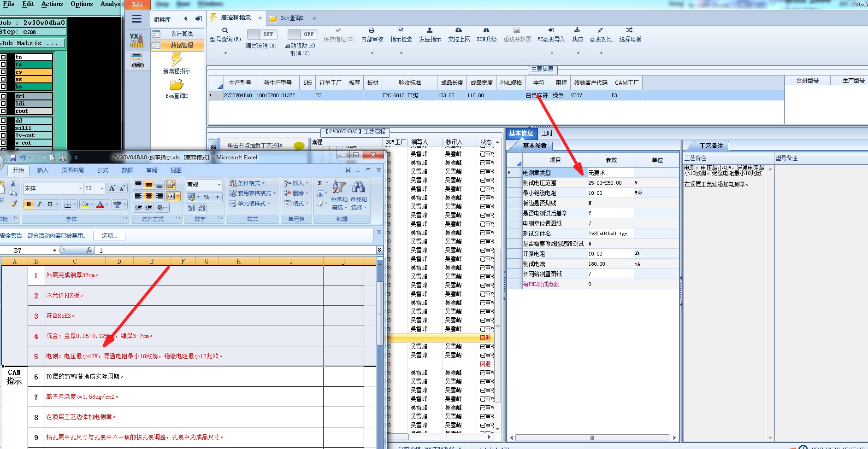
Task: Check the box for layer rout
Action: (4, 111)
